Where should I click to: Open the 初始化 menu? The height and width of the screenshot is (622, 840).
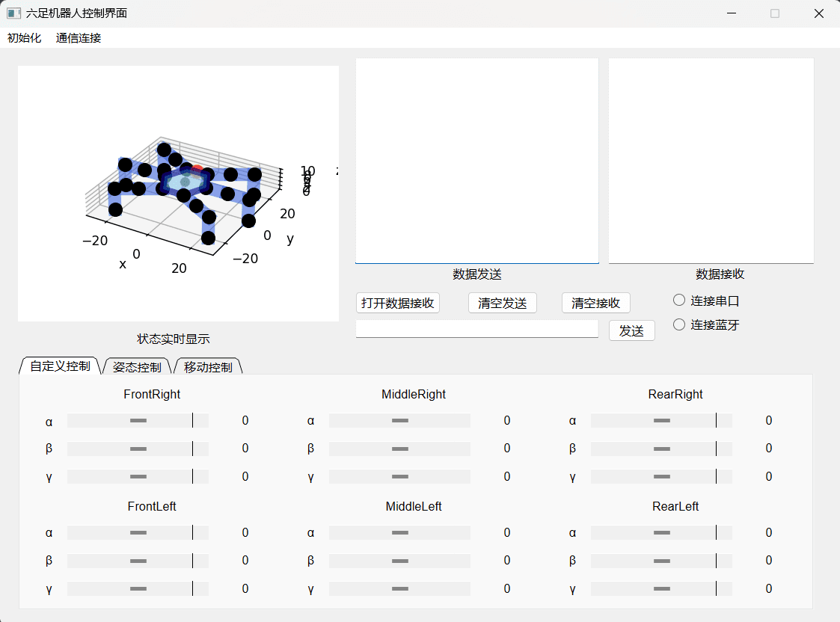pyautogui.click(x=24, y=38)
